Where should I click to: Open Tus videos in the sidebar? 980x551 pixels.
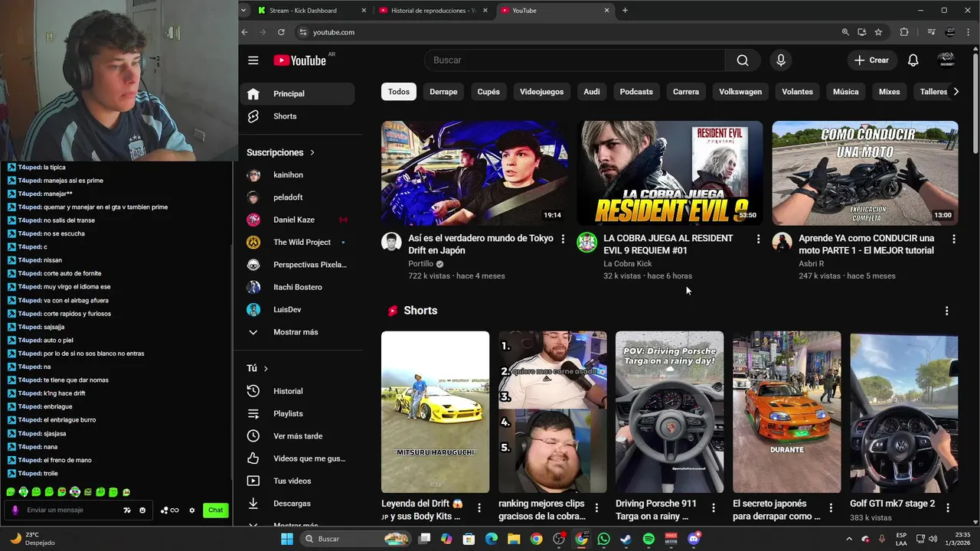297,481
